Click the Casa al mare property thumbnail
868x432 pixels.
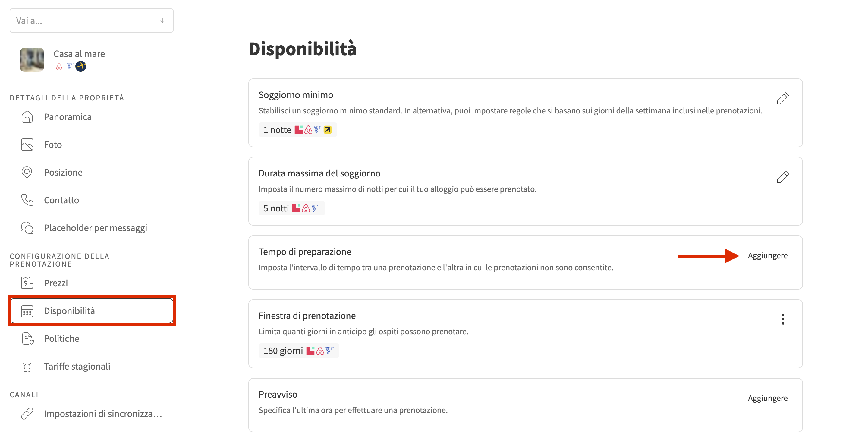point(32,60)
